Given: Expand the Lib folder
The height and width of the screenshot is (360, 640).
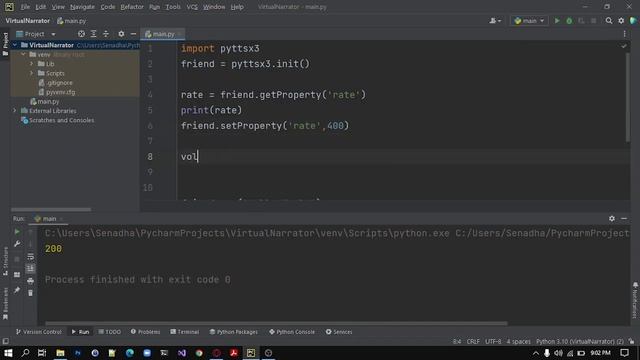Looking at the screenshot, I should click(x=31, y=64).
